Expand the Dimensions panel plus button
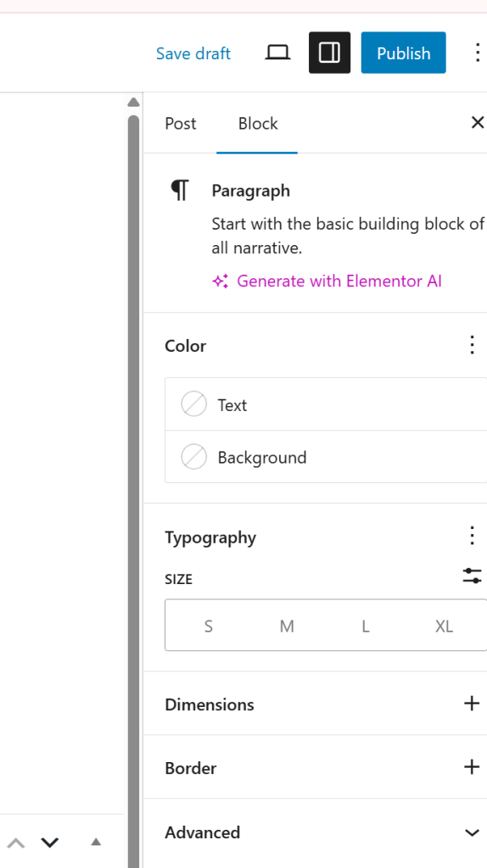The height and width of the screenshot is (868, 487). (472, 704)
